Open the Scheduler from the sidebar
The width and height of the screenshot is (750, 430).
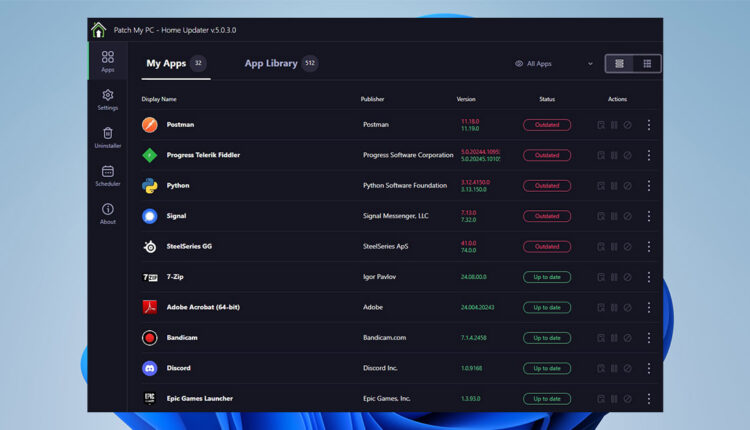107,176
